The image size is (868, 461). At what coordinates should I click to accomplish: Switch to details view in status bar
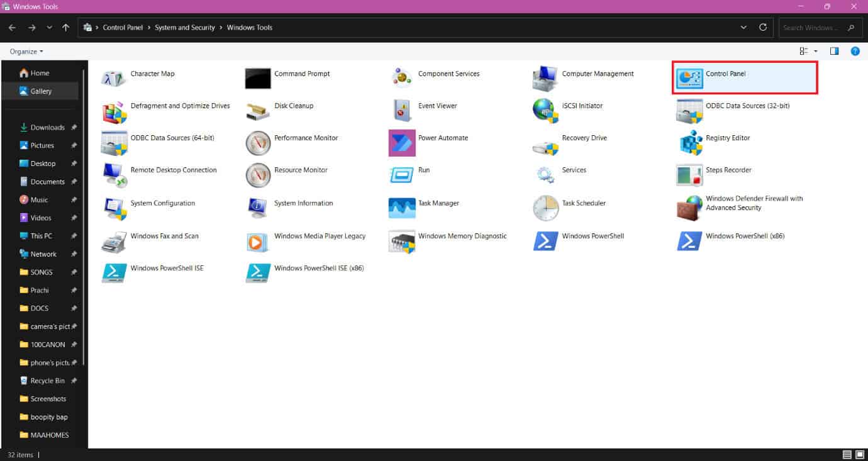847,455
